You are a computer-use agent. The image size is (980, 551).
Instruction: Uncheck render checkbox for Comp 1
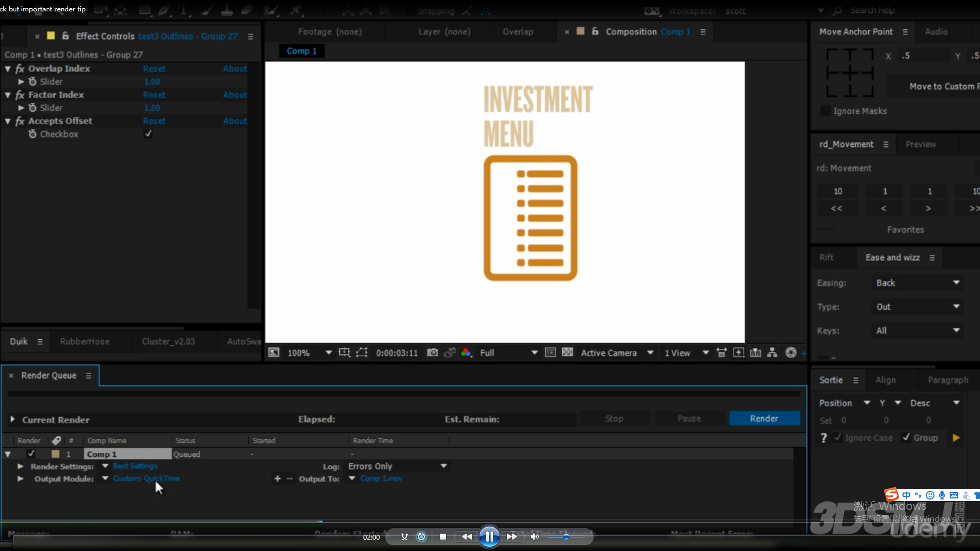tap(31, 453)
